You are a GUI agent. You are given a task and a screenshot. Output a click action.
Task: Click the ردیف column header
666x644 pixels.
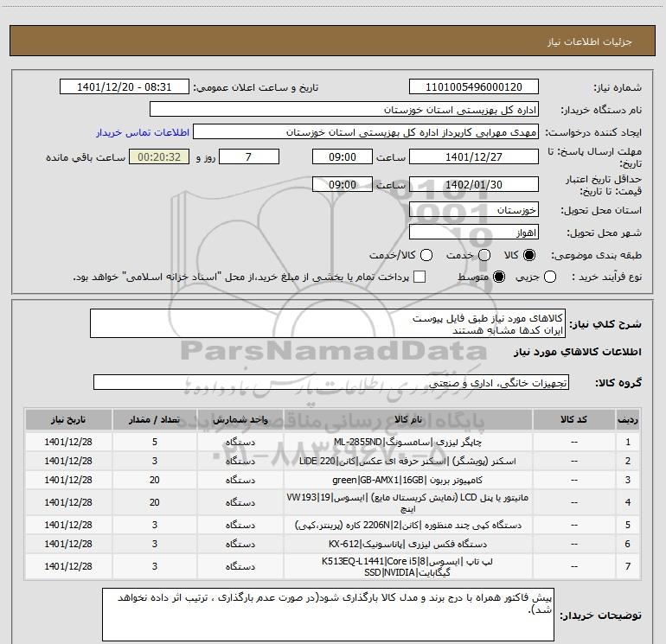(628, 420)
